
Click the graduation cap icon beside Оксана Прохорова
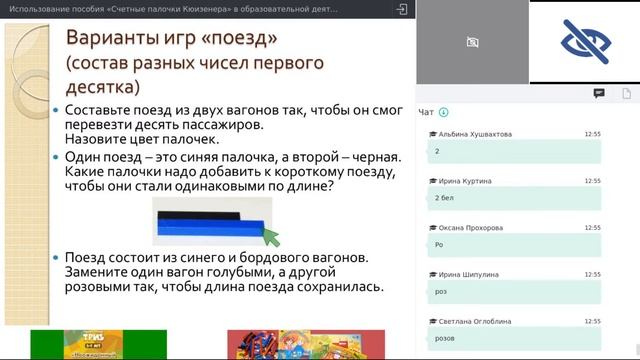click(433, 228)
